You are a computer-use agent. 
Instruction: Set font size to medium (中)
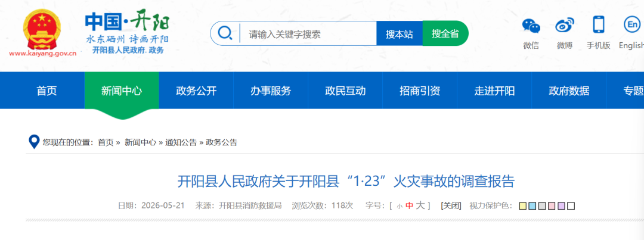pos(409,206)
